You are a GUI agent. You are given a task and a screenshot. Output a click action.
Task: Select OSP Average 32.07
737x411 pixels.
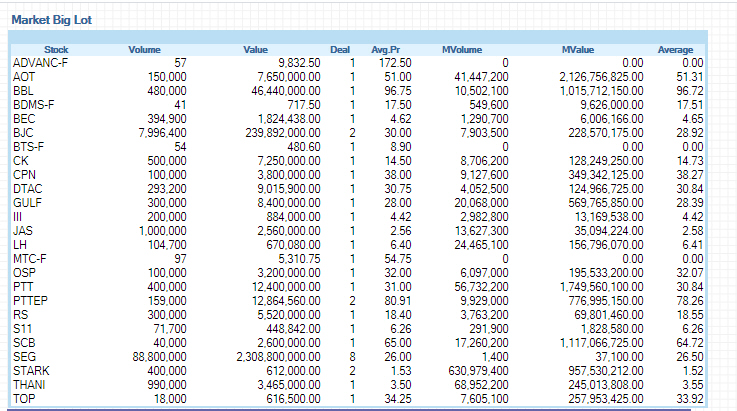click(690, 273)
